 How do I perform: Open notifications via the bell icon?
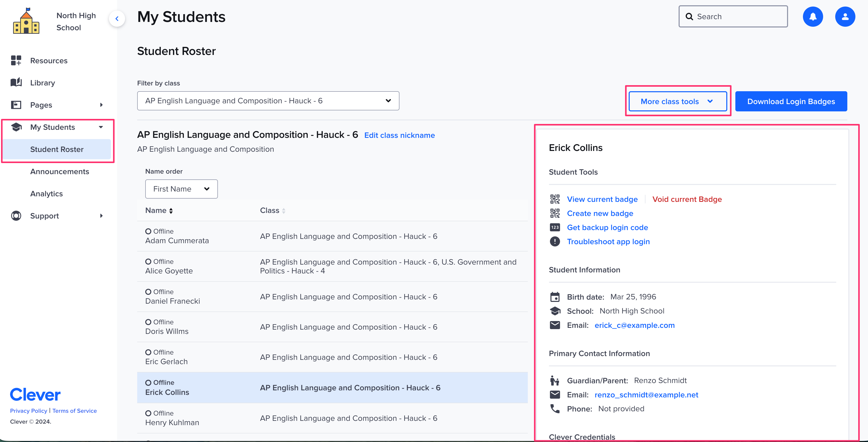point(813,16)
